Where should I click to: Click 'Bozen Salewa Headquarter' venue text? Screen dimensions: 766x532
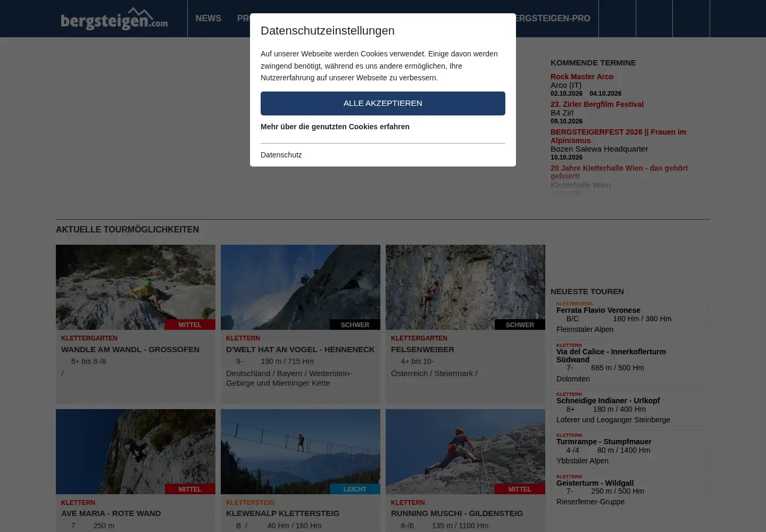(x=599, y=149)
